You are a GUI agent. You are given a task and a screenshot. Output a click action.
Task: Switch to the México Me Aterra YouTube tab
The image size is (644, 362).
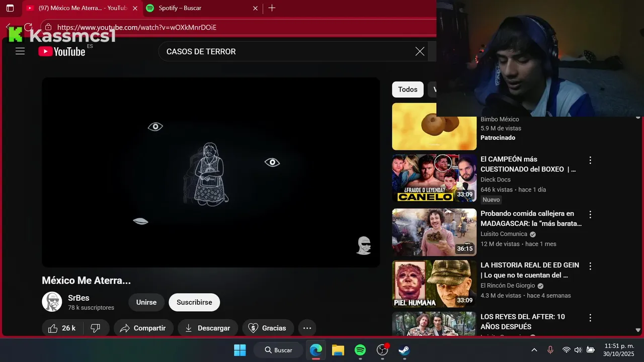[x=78, y=8]
